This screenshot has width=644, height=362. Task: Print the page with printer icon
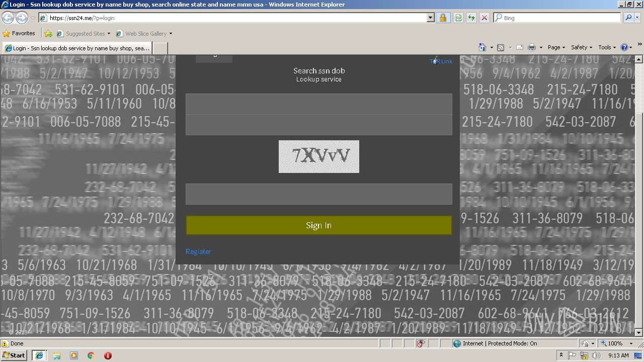532,47
